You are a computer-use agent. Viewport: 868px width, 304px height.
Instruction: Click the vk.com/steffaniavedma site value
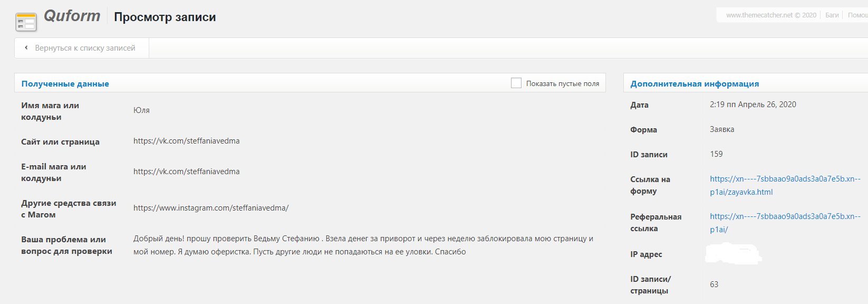[x=187, y=141]
